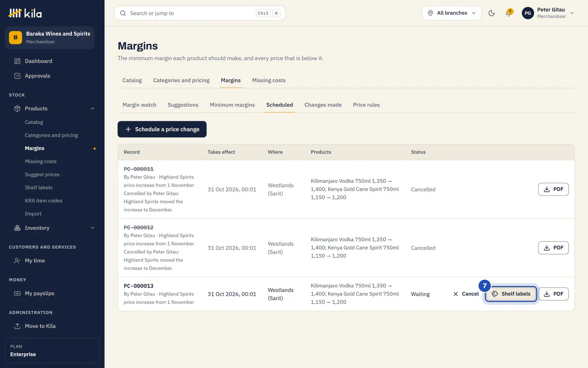This screenshot has height=368, width=588.
Task: Click the search magnifier icon
Action: pos(123,13)
